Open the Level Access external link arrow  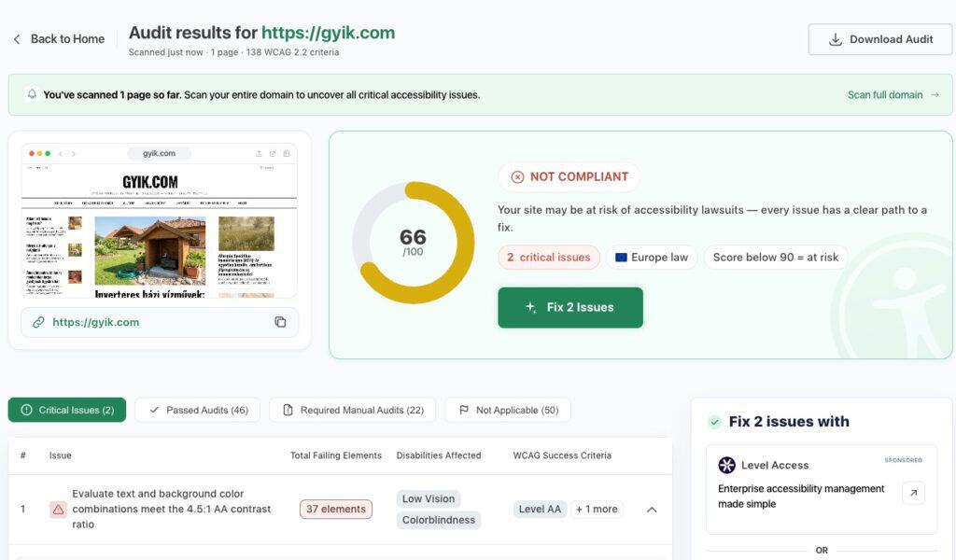pos(913,493)
